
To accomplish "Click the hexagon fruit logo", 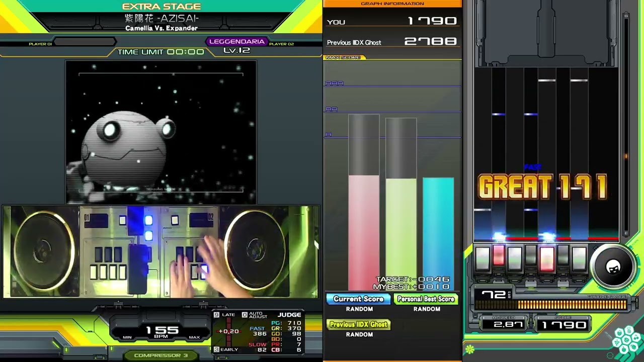I will [626, 341].
